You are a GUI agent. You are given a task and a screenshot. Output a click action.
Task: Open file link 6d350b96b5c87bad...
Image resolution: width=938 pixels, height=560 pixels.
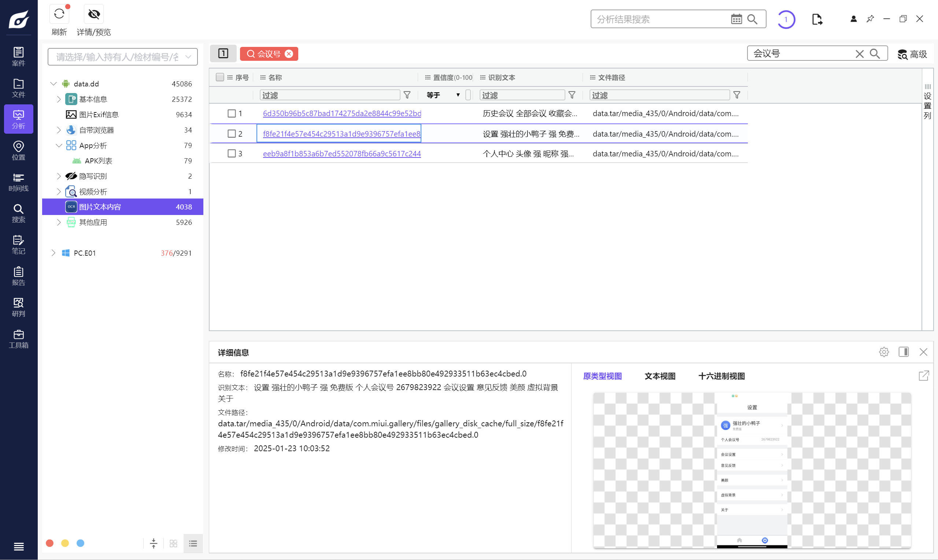[x=341, y=113]
